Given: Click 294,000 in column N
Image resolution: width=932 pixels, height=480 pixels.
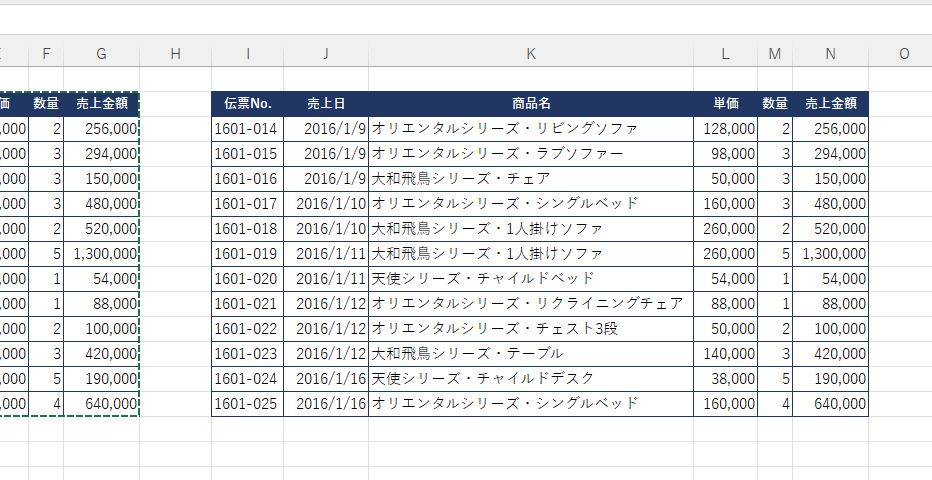Looking at the screenshot, I should pyautogui.click(x=830, y=154).
